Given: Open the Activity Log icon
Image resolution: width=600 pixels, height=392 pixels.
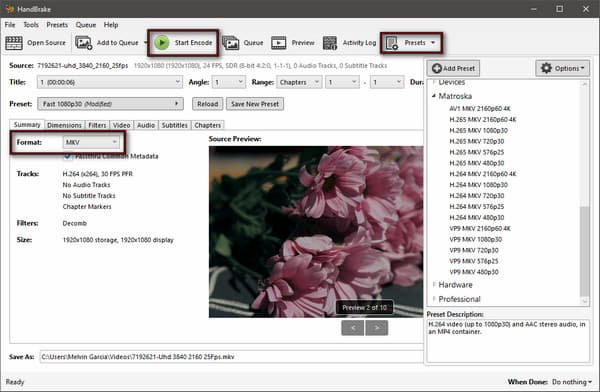Looking at the screenshot, I should tap(330, 43).
